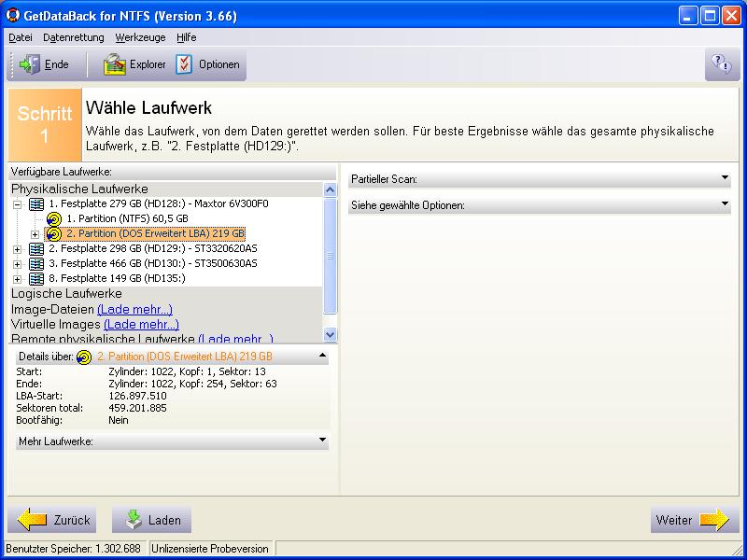Close the GetDataBack window

[x=731, y=16]
